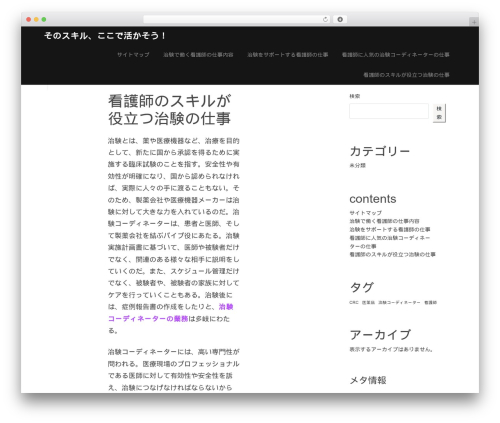Click the contents sidebar heading
500x423 pixels.
(x=373, y=199)
